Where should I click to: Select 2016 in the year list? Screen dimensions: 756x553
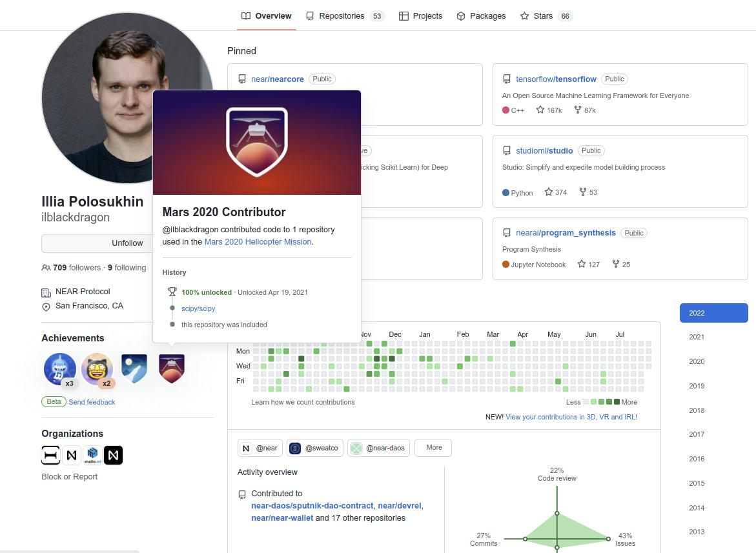tap(696, 459)
